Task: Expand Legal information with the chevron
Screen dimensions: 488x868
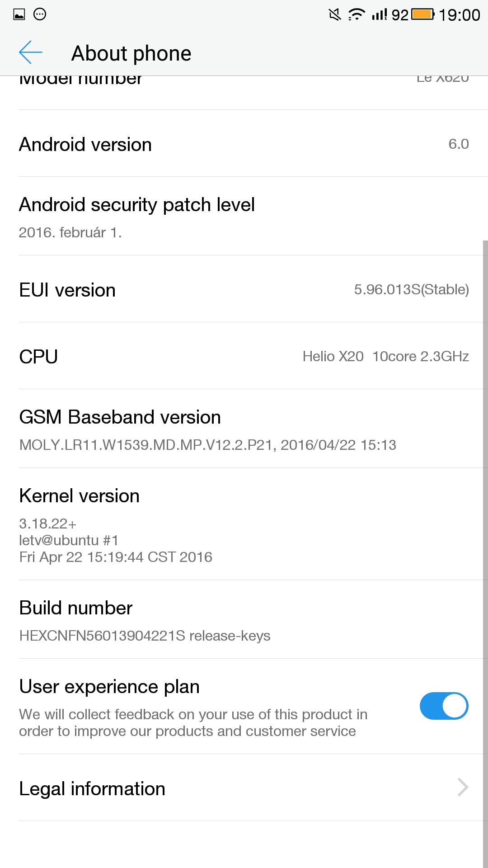Action: pyautogui.click(x=463, y=787)
